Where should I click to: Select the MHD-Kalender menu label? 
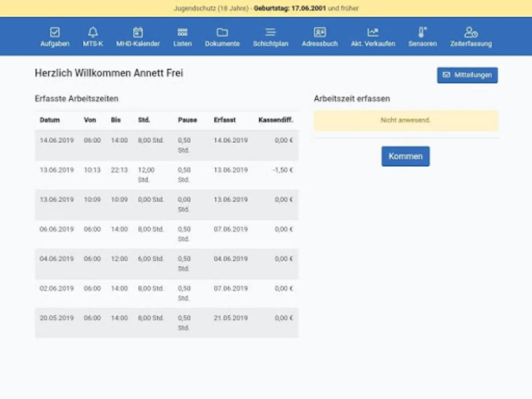point(138,44)
